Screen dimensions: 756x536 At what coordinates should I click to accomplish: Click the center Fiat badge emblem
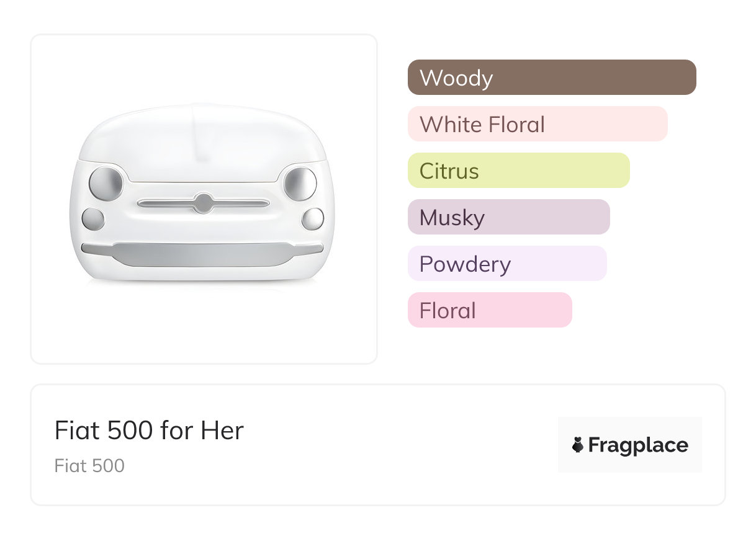(x=203, y=202)
